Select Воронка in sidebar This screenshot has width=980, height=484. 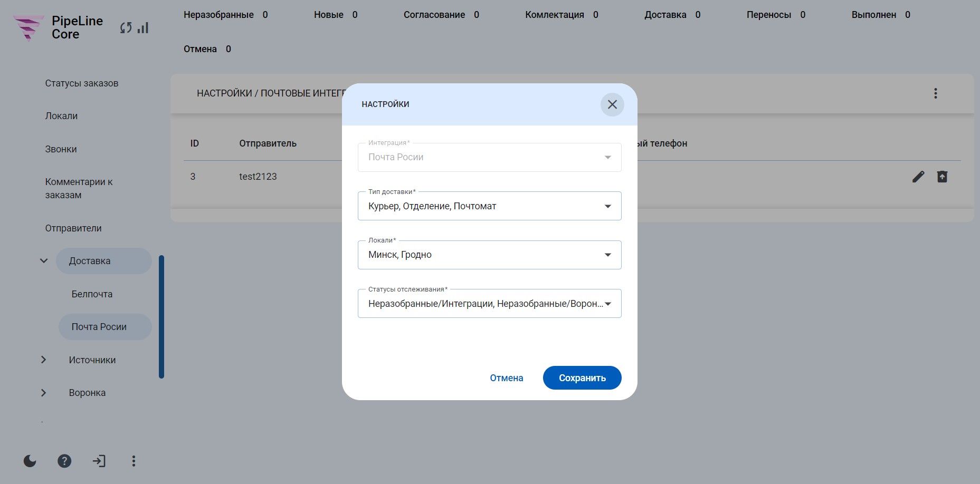click(87, 393)
